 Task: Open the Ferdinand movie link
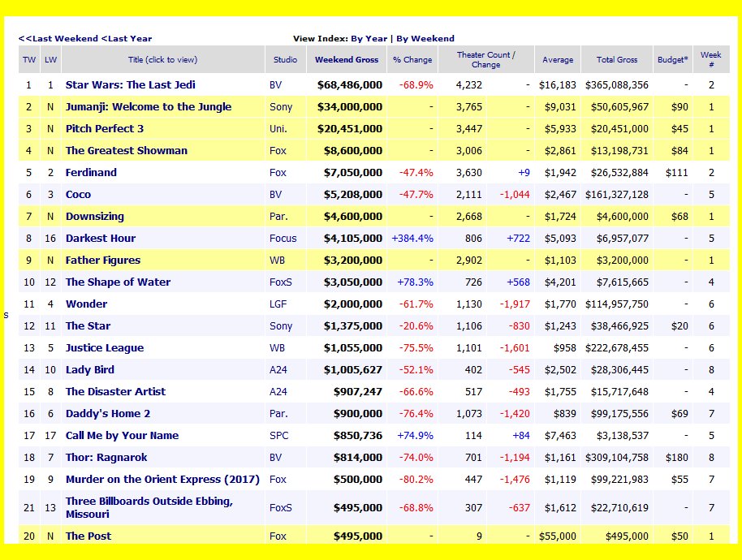click(x=91, y=173)
